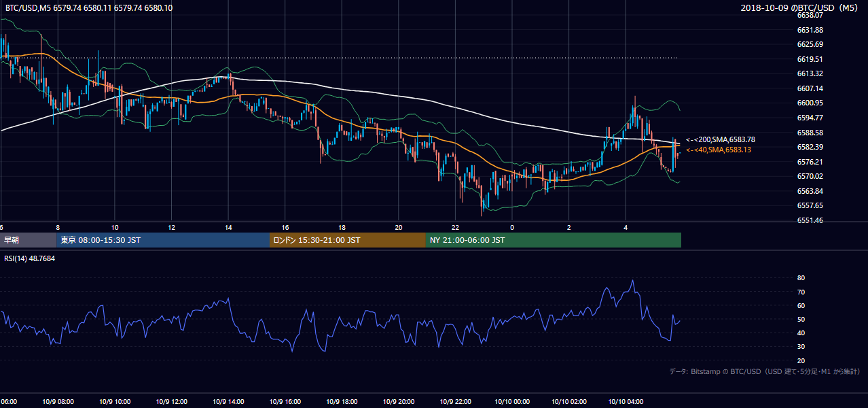Click hour tick 12 under price chart
The image size is (868, 408).
click(x=171, y=228)
